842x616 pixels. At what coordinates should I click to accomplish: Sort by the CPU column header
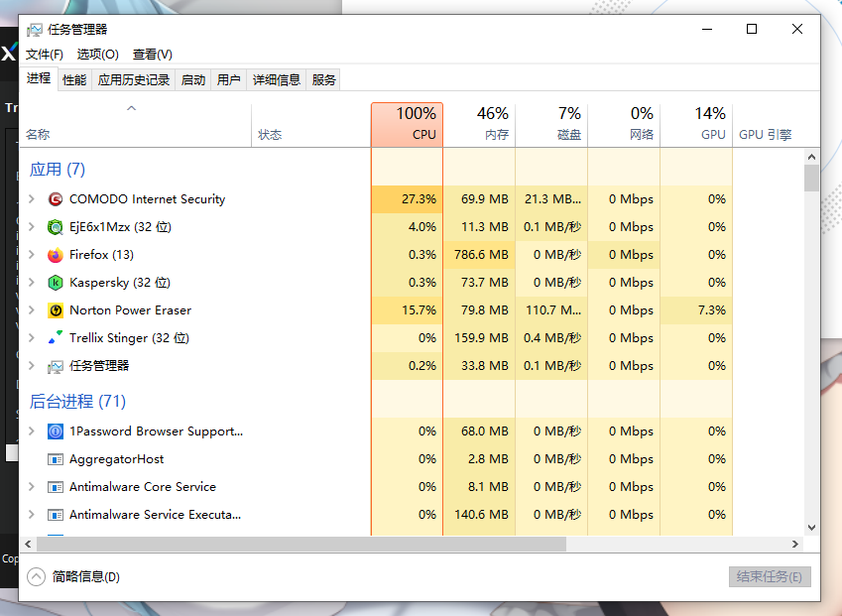[407, 125]
